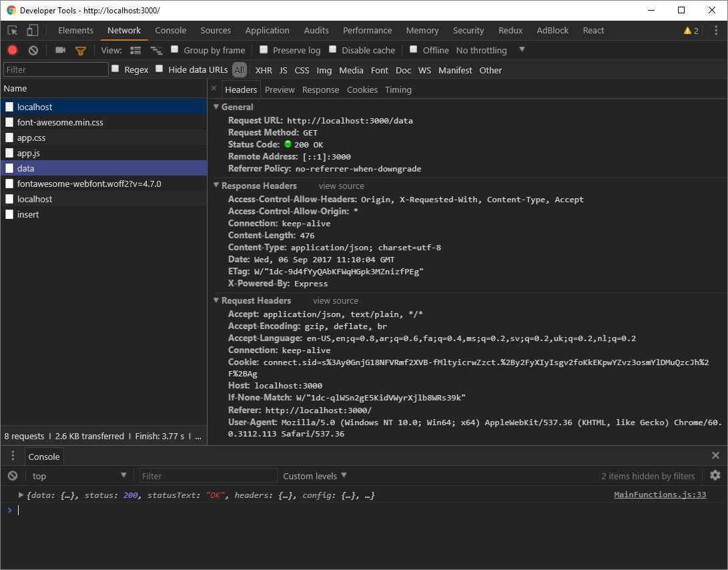Filter requests by CSS type
This screenshot has height=570, width=728.
[x=302, y=70]
